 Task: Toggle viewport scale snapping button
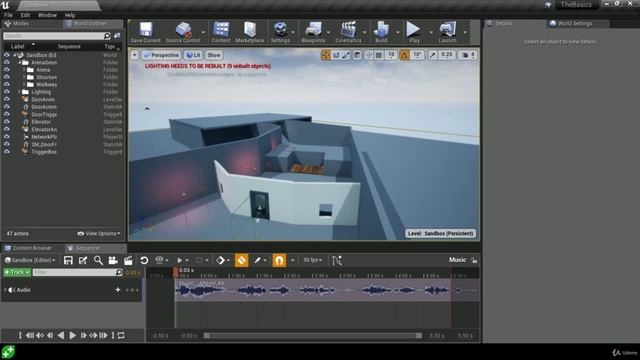click(432, 55)
